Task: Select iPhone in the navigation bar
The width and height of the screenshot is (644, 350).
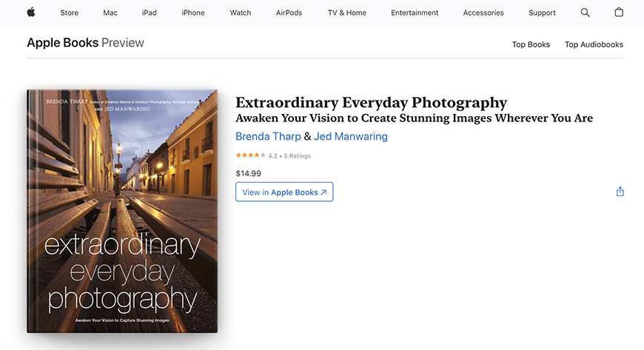Action: point(193,13)
